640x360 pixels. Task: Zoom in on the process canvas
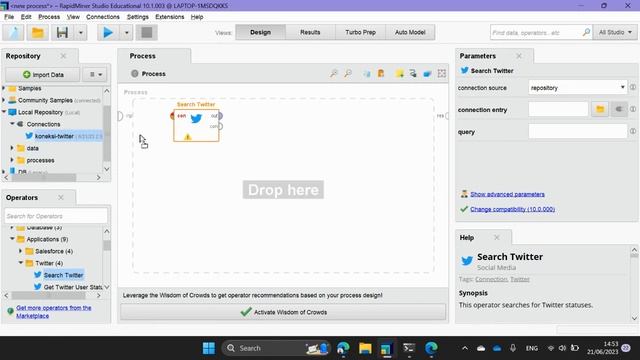point(334,73)
